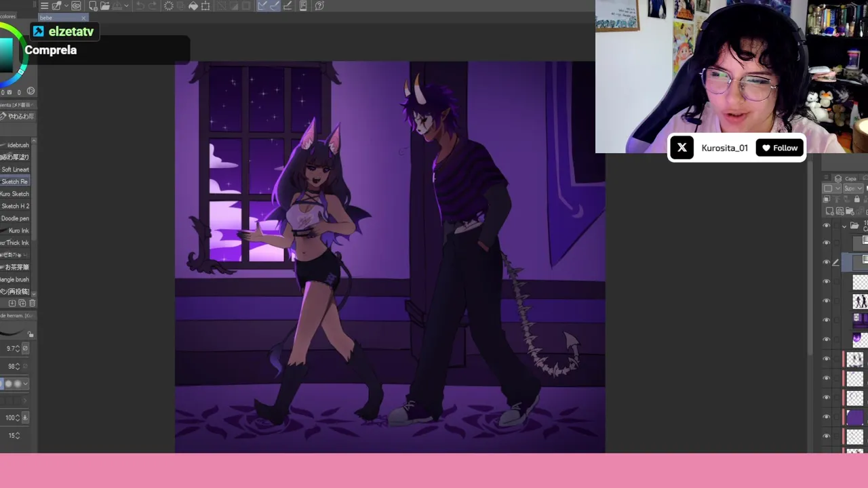Open the layer blend mode dropdown
The width and height of the screenshot is (868, 488).
coord(854,188)
